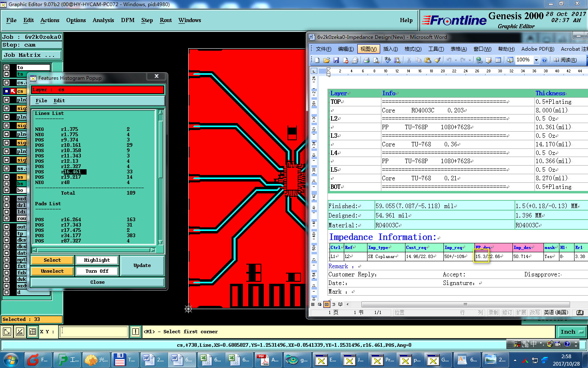588x368 pixels.
Task: Click the Tables and Borders pencil icon
Action: 488,60
